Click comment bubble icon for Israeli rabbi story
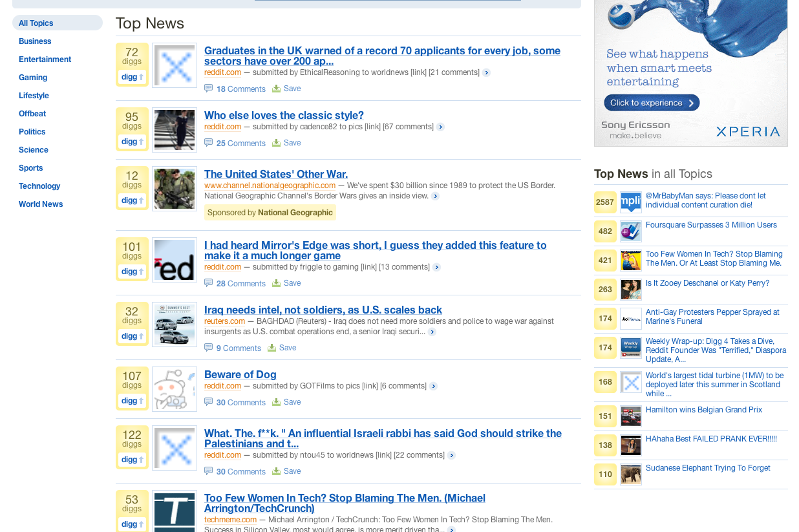Screen dimensions: 799x532 point(208,471)
